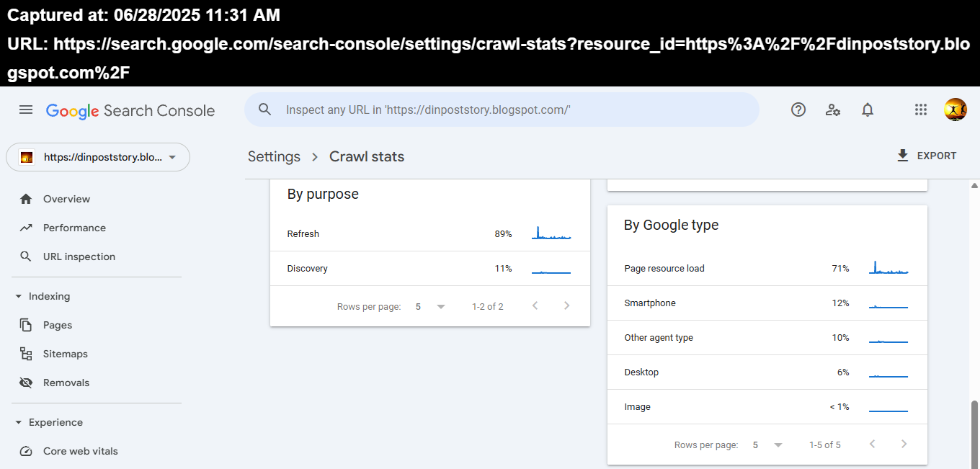Viewport: 980px width, 469px height.
Task: Open By purpose rows per page dropdown
Action: [430, 306]
